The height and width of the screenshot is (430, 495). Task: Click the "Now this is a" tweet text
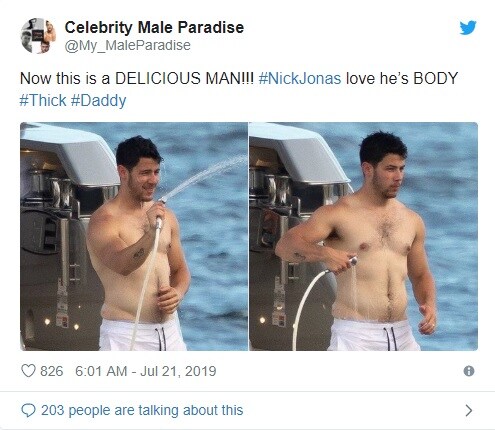click(65, 79)
